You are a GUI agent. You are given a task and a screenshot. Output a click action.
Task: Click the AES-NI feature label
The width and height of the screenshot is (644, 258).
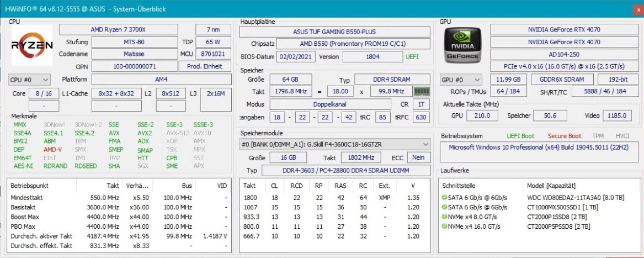coord(23,166)
